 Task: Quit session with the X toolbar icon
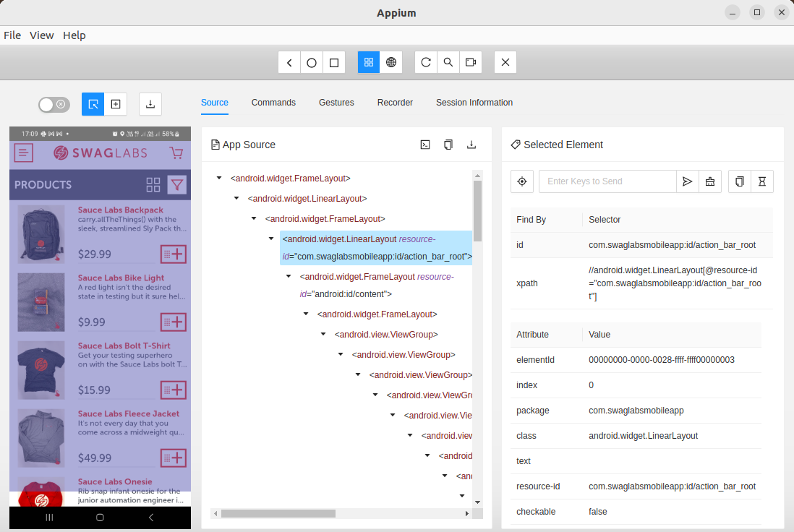pos(505,63)
